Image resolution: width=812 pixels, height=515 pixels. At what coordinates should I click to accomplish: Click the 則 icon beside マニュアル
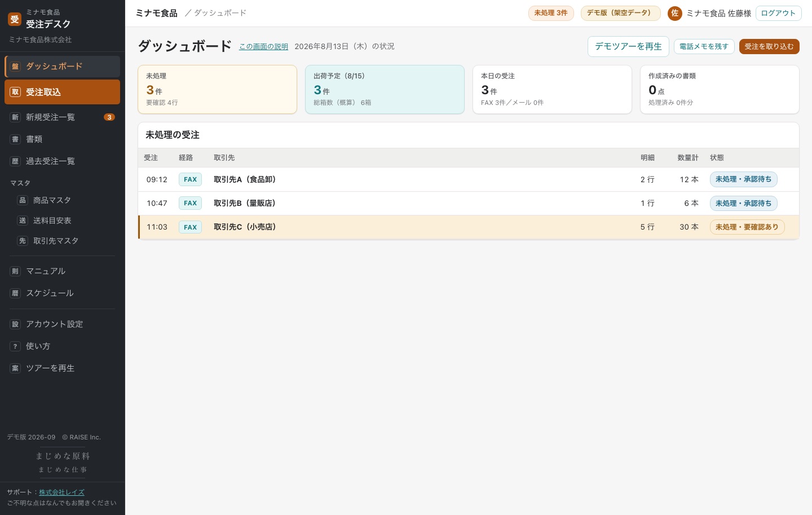click(15, 271)
